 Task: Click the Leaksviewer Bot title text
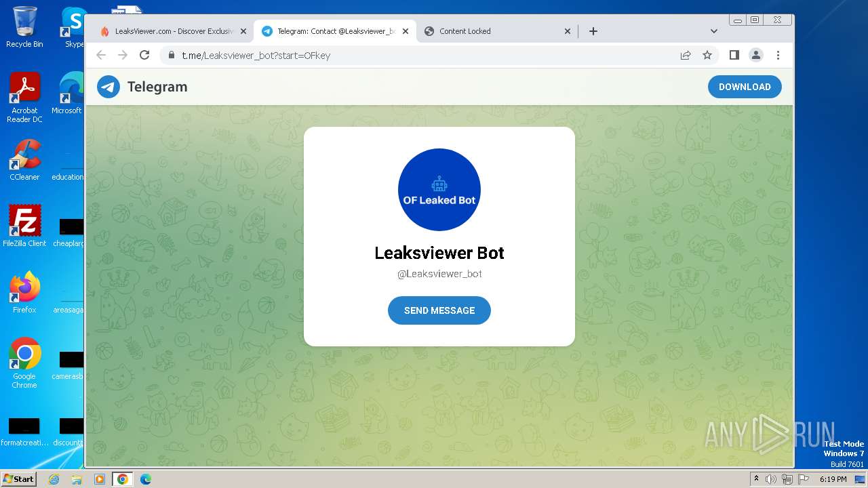(x=439, y=253)
